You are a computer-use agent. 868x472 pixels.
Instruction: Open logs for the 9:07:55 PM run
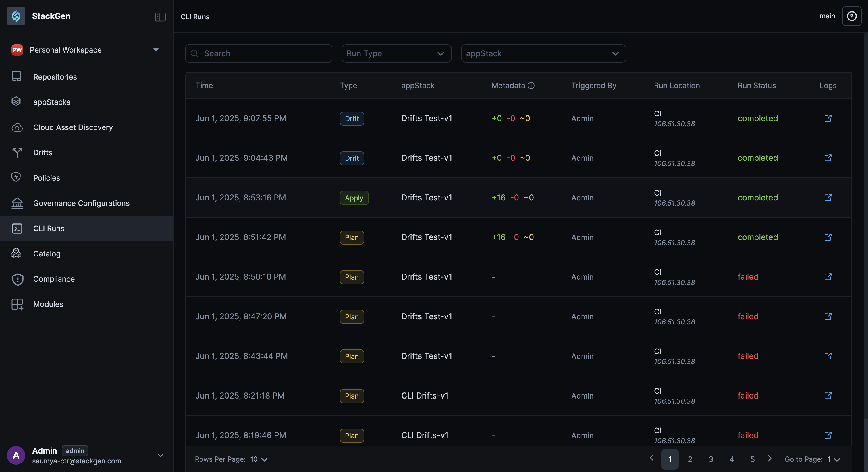828,118
